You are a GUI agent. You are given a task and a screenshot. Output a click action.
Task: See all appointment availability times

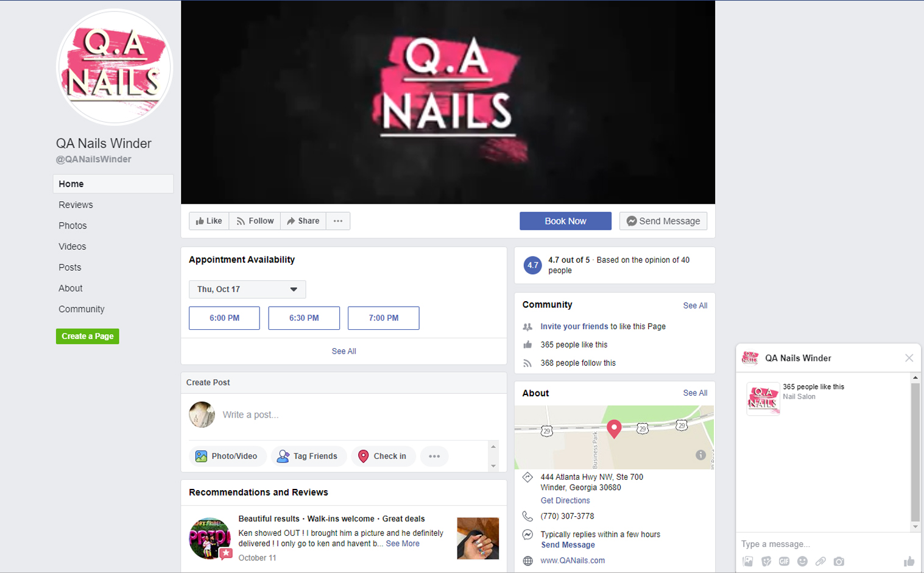point(344,351)
